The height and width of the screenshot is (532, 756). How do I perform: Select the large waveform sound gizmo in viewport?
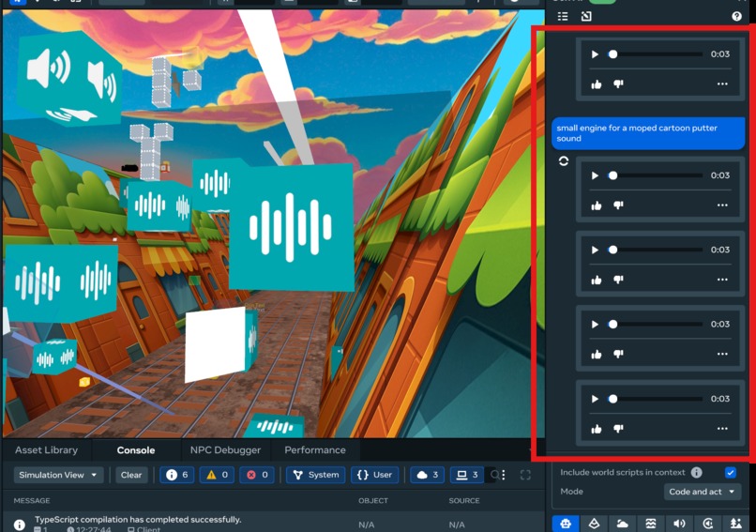coord(291,228)
